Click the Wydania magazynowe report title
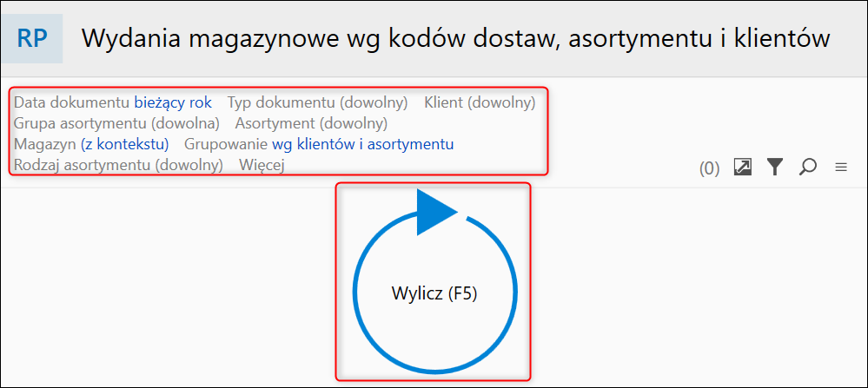Image resolution: width=868 pixels, height=388 pixels. (x=456, y=39)
